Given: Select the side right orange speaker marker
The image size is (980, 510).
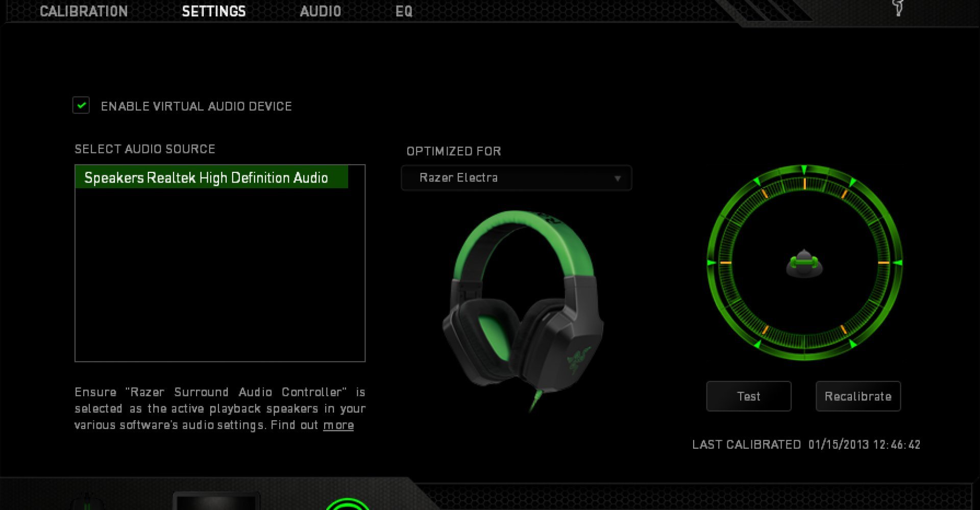Looking at the screenshot, I should [884, 263].
